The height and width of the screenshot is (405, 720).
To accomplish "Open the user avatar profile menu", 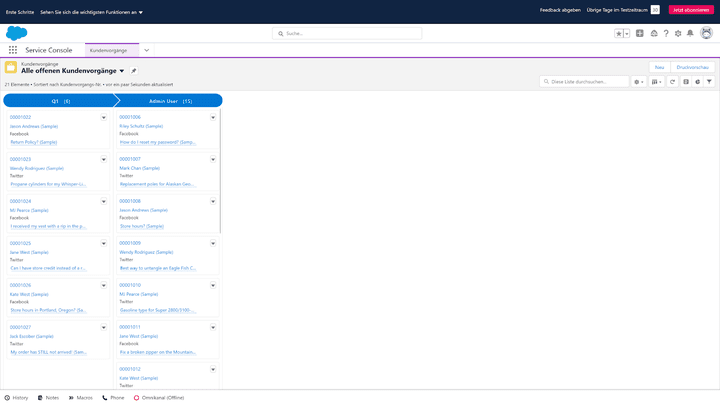I will click(706, 33).
